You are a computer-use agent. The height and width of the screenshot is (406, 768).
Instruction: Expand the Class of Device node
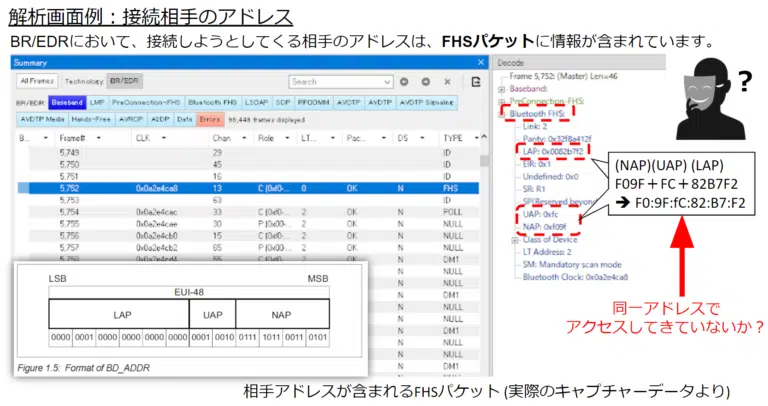(x=515, y=239)
